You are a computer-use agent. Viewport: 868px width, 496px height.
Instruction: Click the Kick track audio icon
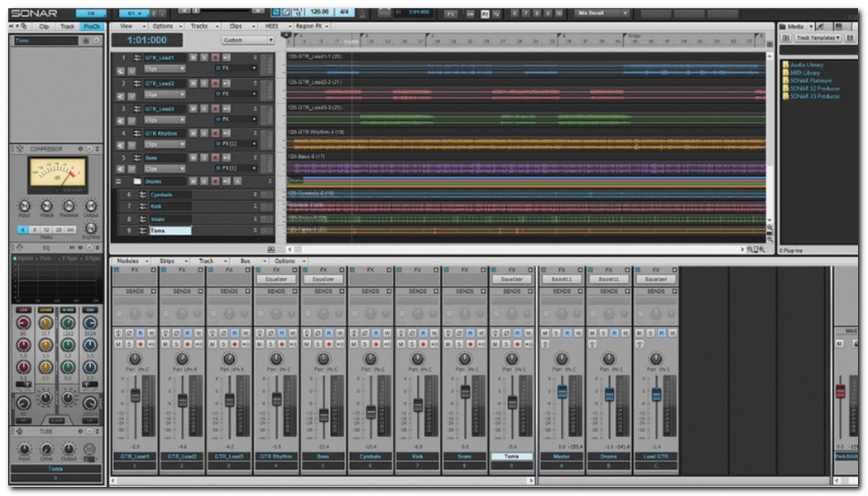click(x=142, y=206)
